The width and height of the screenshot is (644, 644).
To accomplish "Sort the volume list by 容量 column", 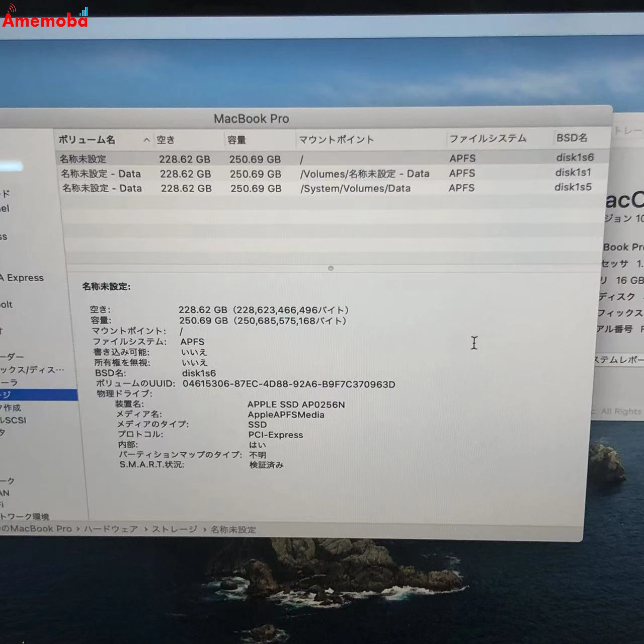I will click(x=236, y=139).
